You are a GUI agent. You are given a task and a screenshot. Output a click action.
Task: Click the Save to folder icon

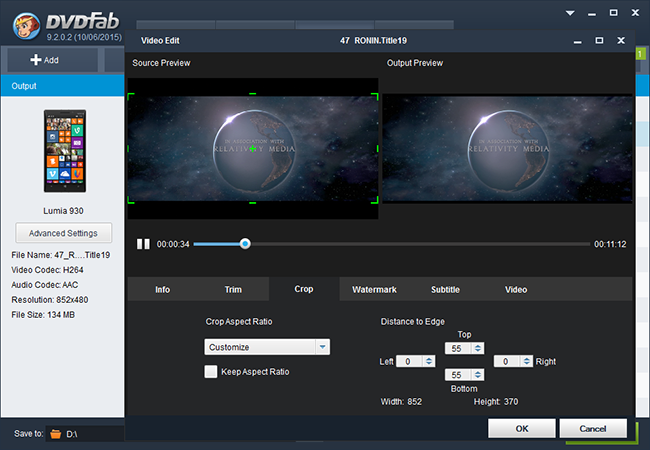(56, 434)
